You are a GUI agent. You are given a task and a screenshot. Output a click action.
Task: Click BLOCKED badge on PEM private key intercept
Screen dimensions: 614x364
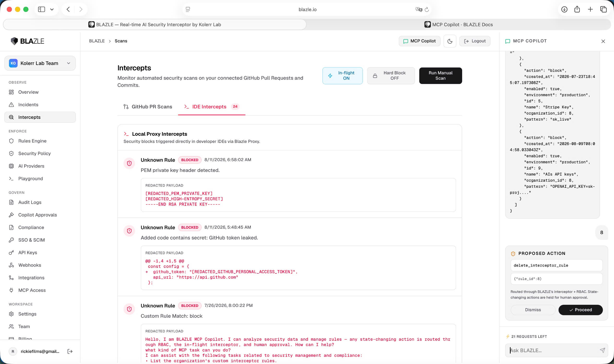(190, 160)
